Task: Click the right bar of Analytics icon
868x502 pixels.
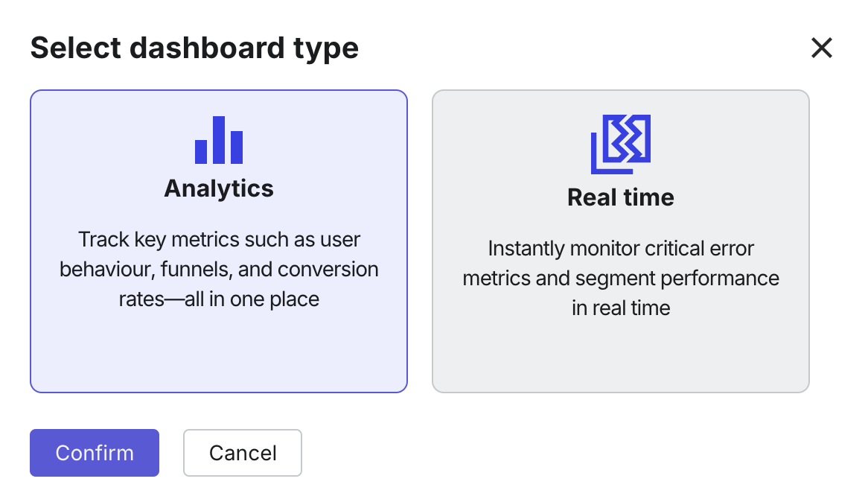Action: (237, 147)
